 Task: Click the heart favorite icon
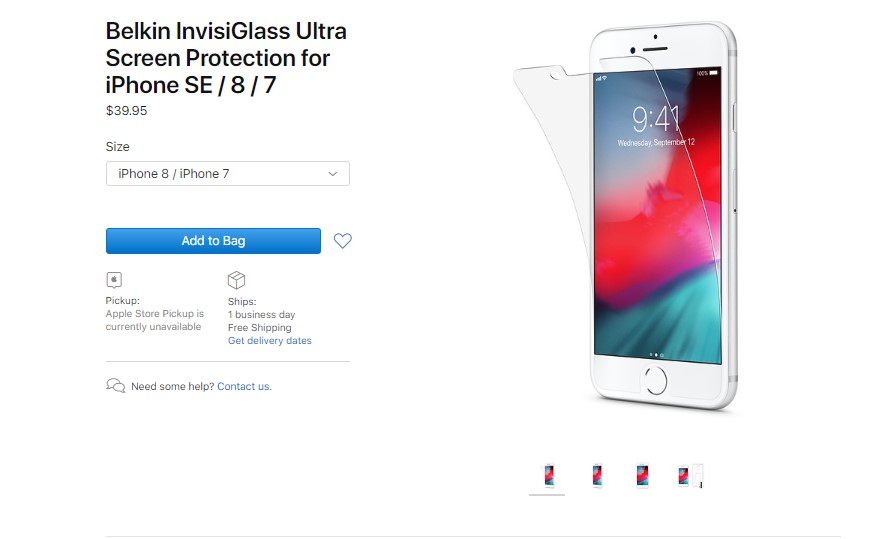(x=342, y=241)
